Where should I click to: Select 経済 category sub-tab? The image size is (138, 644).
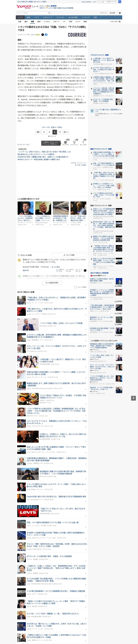click(39, 21)
